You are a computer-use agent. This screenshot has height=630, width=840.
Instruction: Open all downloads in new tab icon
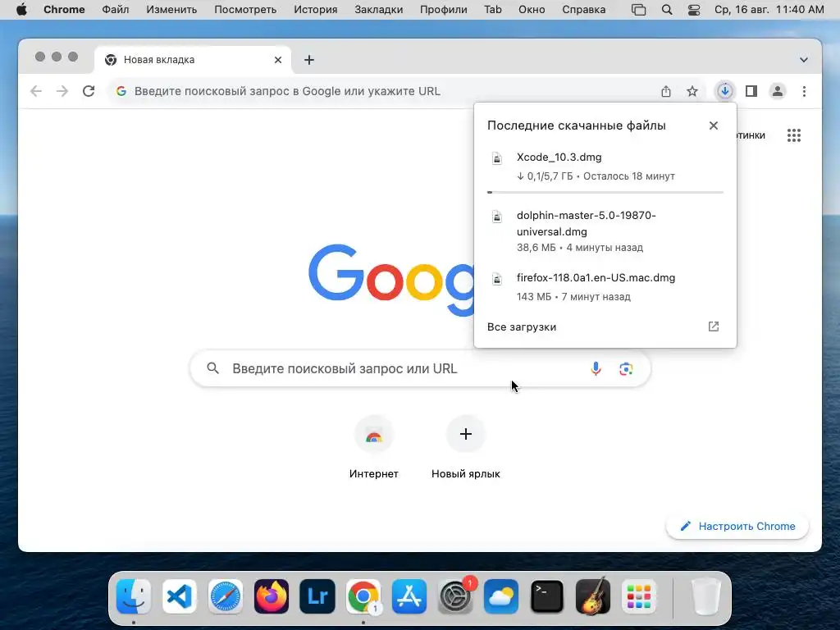714,326
